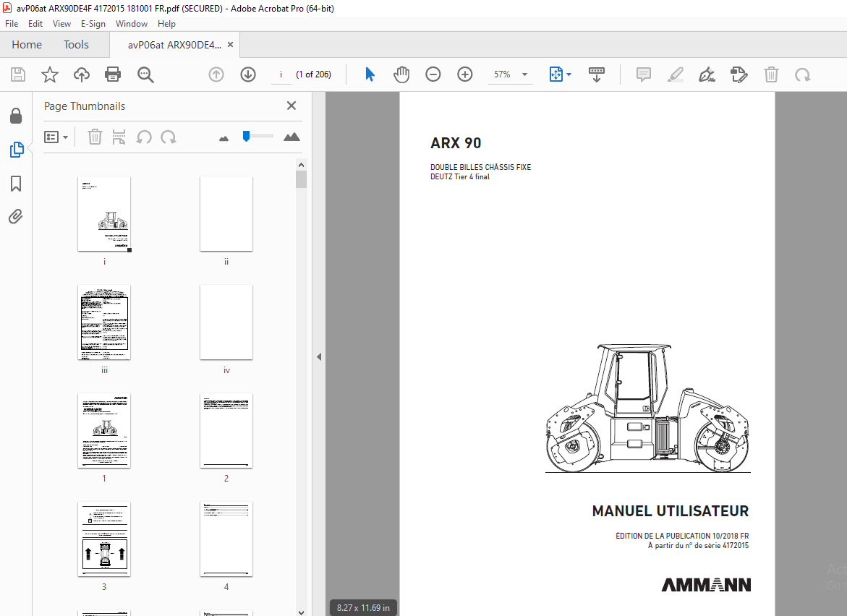This screenshot has height=616, width=847.
Task: Click the toolbar trash delete icon
Action: [771, 74]
